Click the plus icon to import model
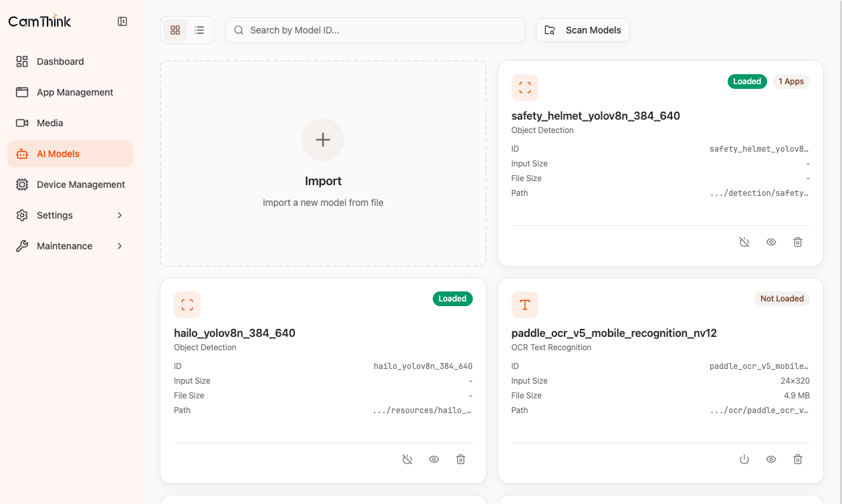The image size is (842, 504). tap(323, 140)
